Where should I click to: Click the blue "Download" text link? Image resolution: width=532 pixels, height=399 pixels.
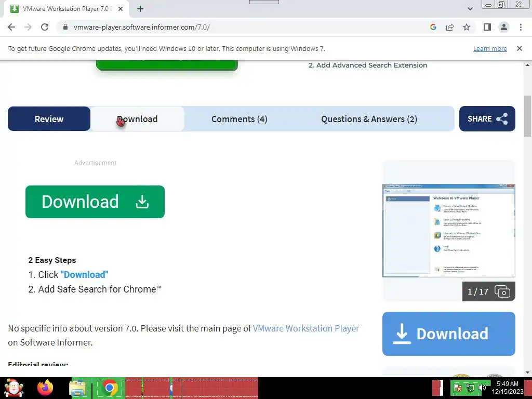tap(84, 274)
